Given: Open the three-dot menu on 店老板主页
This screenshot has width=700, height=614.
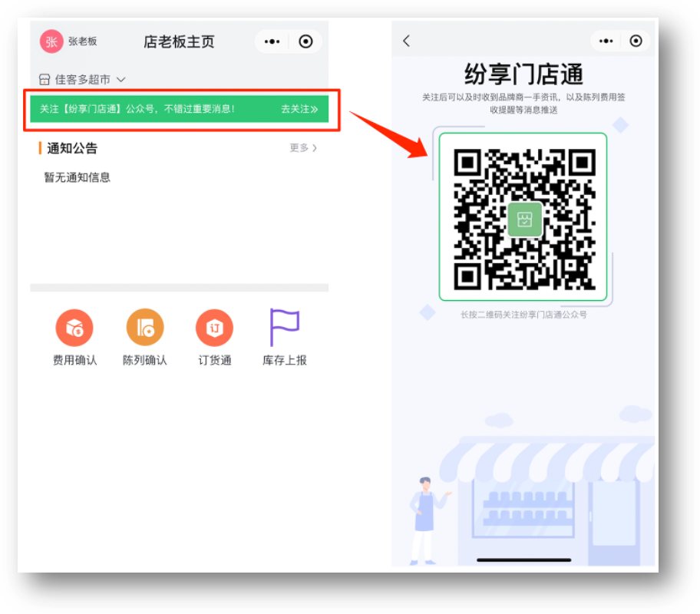Looking at the screenshot, I should click(x=272, y=41).
